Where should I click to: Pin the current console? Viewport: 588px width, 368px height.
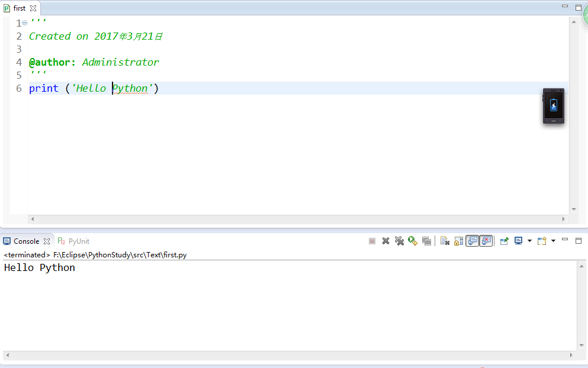pos(505,241)
